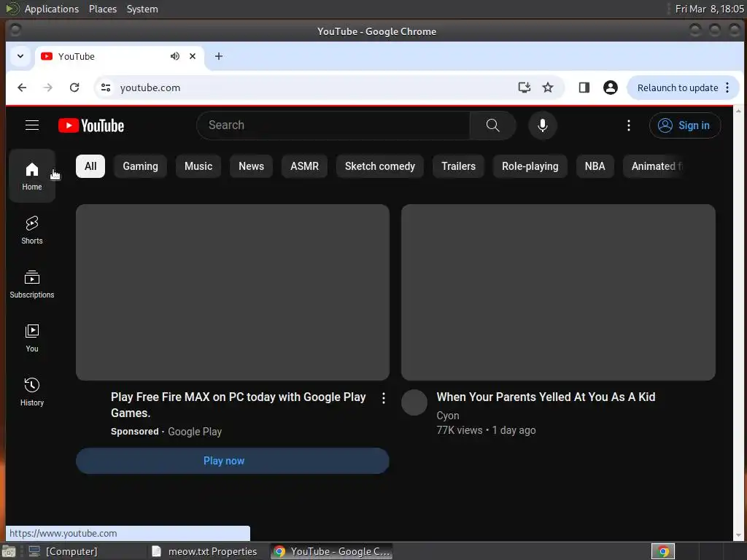Sign in to YouTube
Screen dimensions: 747x560
tap(684, 125)
